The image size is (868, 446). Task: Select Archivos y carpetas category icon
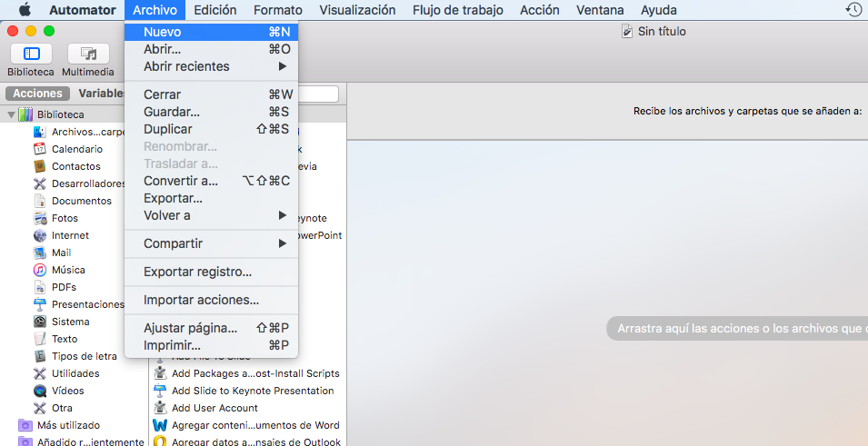(x=39, y=132)
